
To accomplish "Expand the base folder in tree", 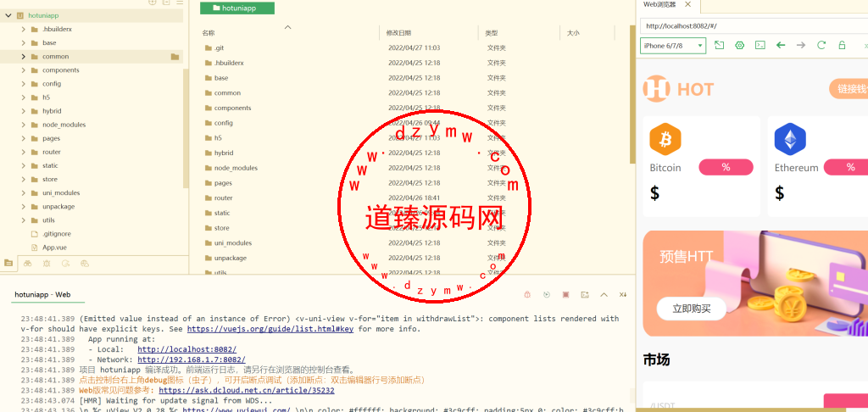I will 23,42.
